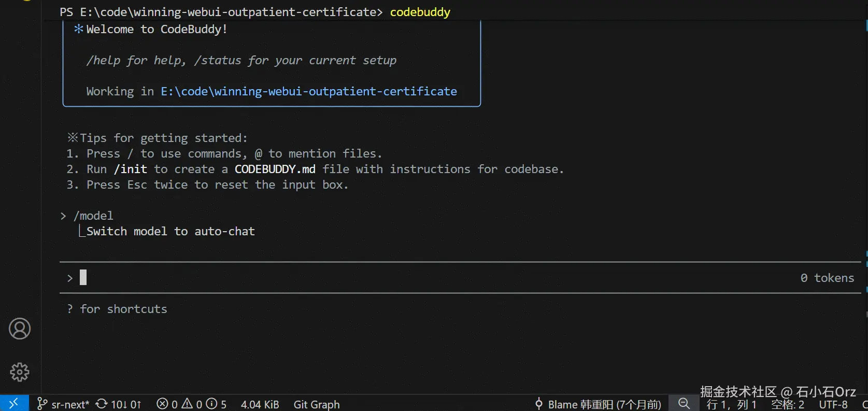868x411 pixels.
Task: Click the info count icon
Action: tap(211, 404)
